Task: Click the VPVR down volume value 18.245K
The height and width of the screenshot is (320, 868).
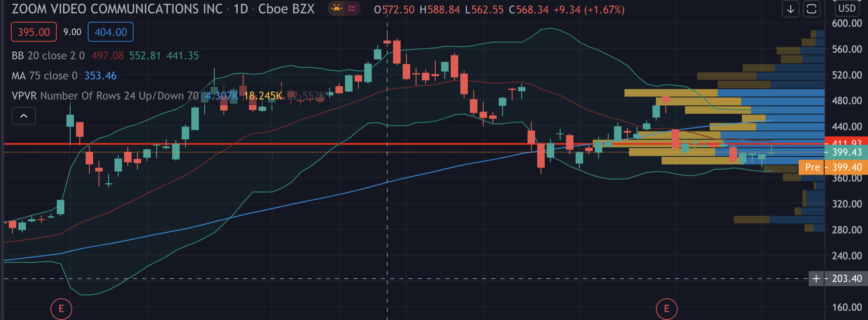Action: (x=263, y=96)
